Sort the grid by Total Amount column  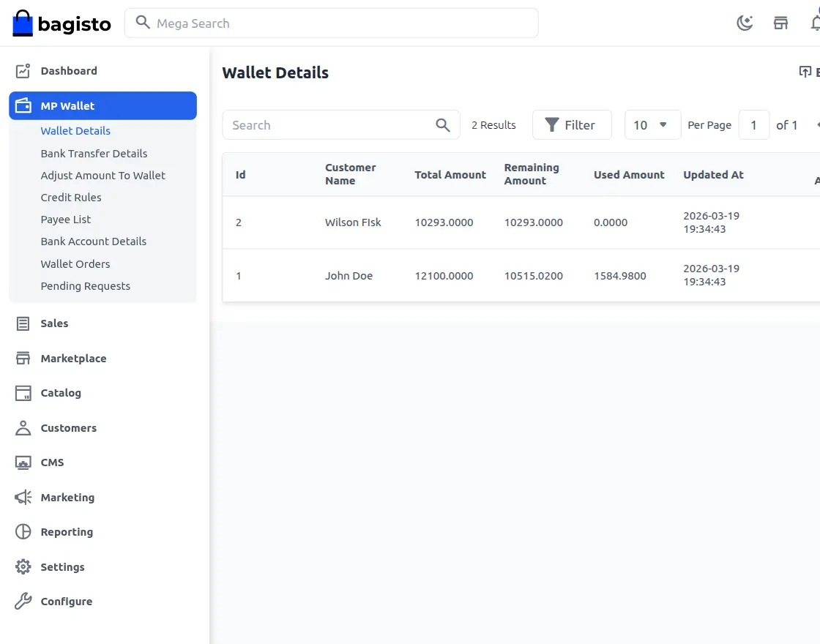click(450, 174)
